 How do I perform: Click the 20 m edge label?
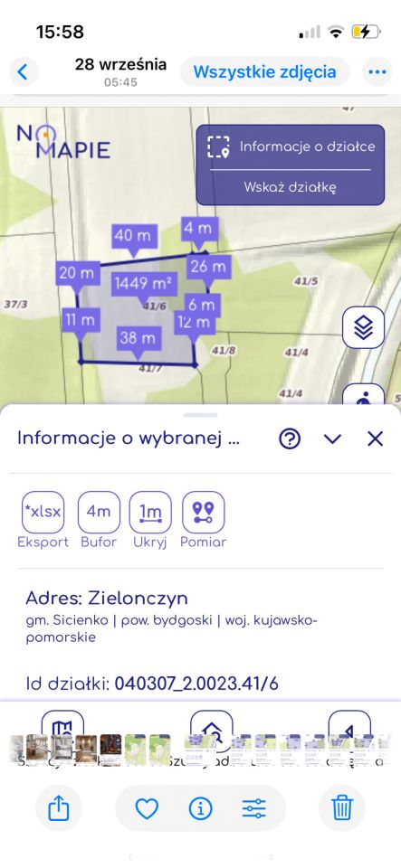tap(78, 274)
